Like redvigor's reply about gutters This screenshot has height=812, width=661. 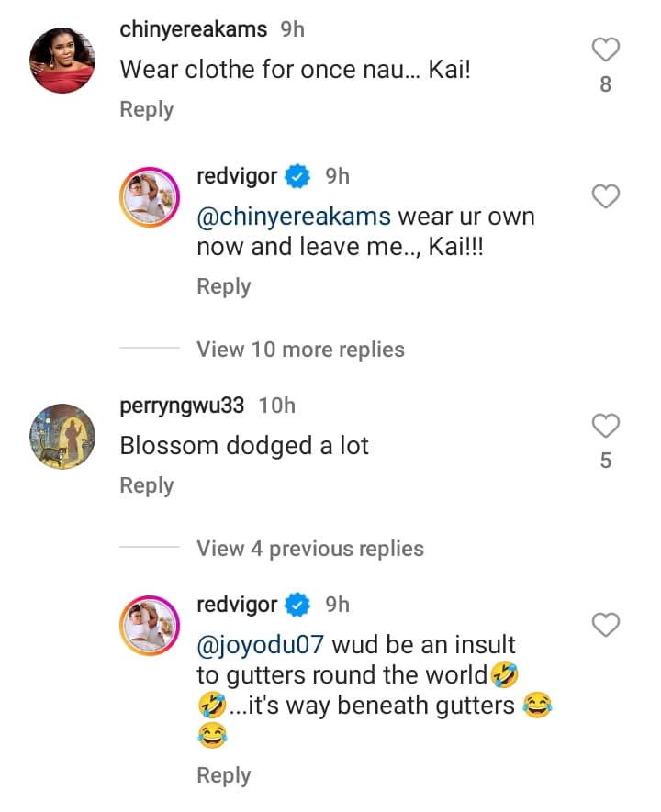[x=605, y=626]
